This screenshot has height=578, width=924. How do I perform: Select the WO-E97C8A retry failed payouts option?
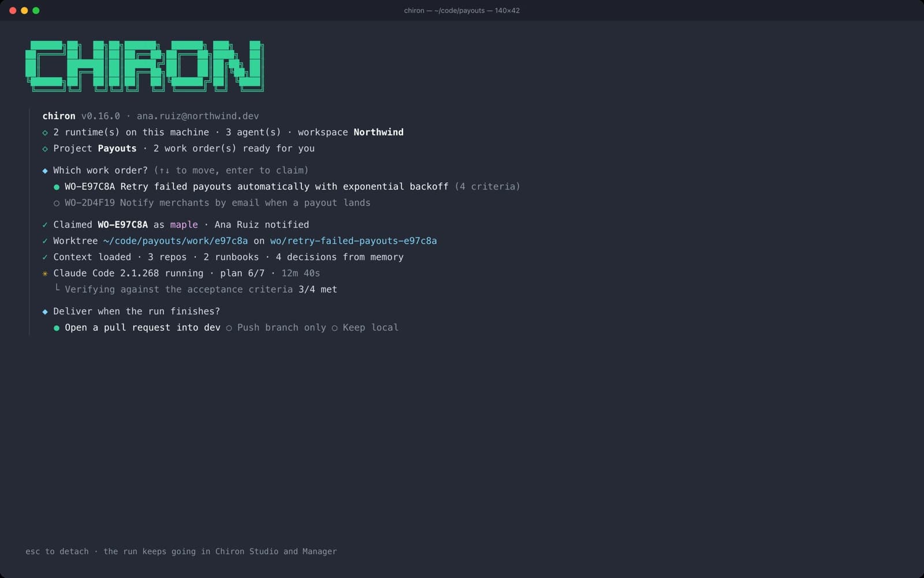[x=286, y=187]
